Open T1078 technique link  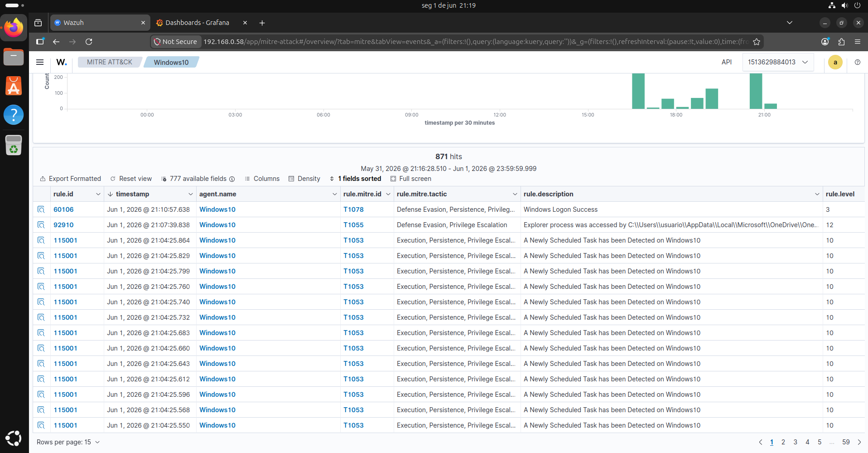point(353,209)
